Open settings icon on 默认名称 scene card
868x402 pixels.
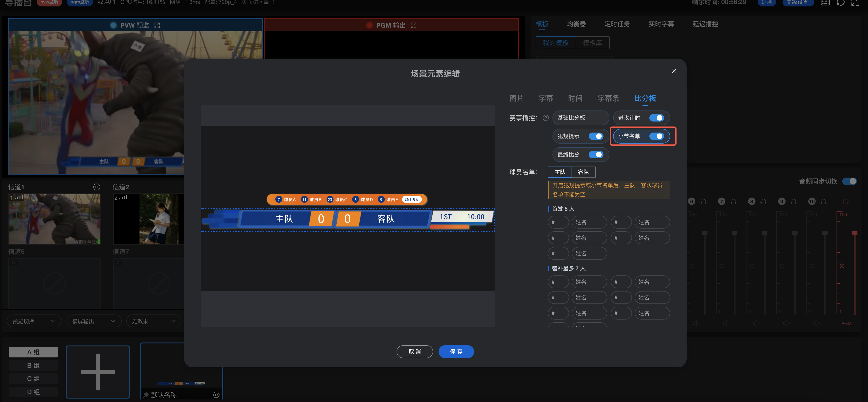click(216, 395)
